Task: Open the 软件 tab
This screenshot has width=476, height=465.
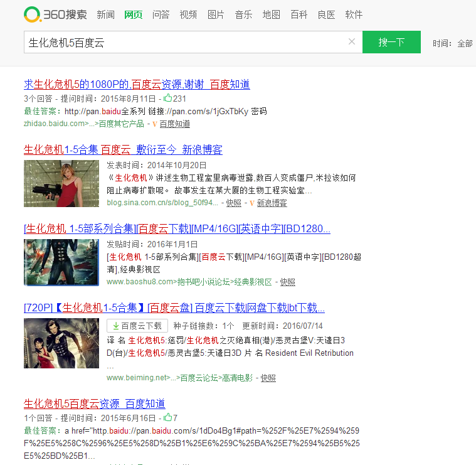Action: click(354, 14)
